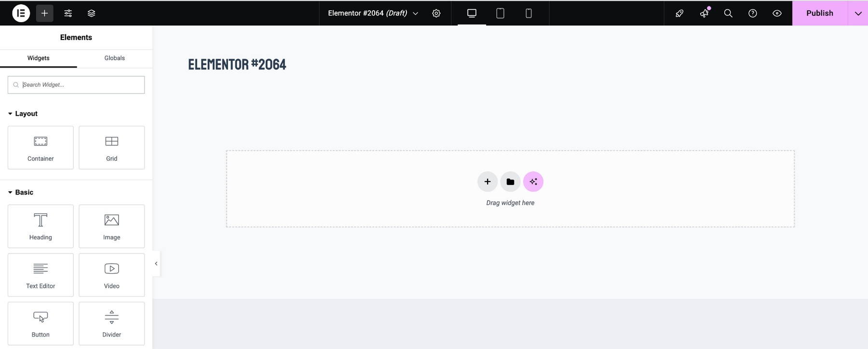Switch to the Widgets tab
The image size is (868, 349).
[39, 58]
